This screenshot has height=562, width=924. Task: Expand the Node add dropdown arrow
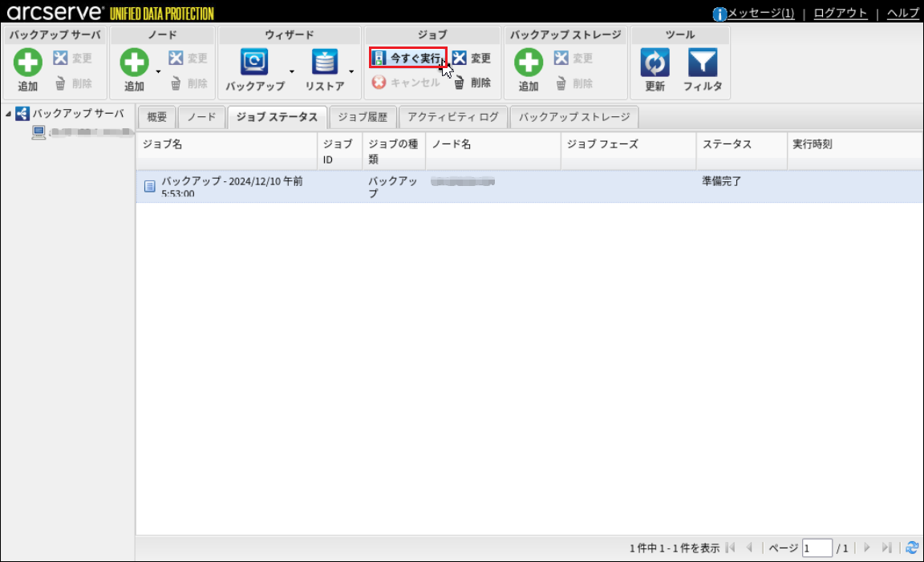[159, 72]
